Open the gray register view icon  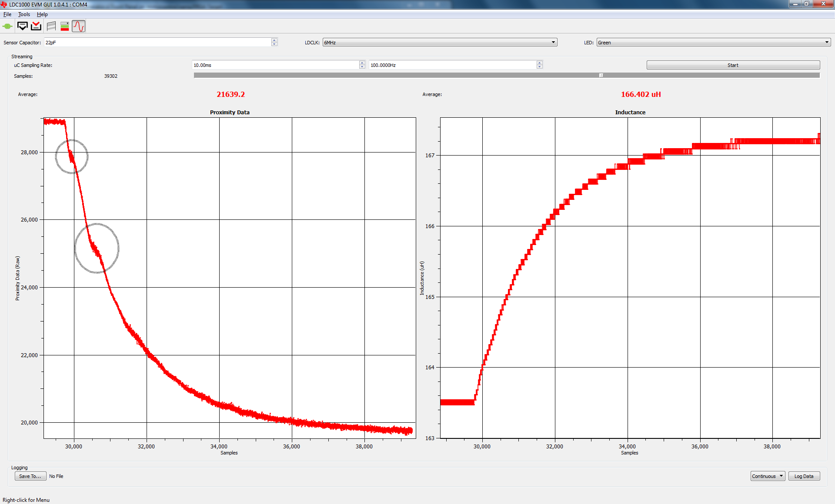pyautogui.click(x=51, y=26)
